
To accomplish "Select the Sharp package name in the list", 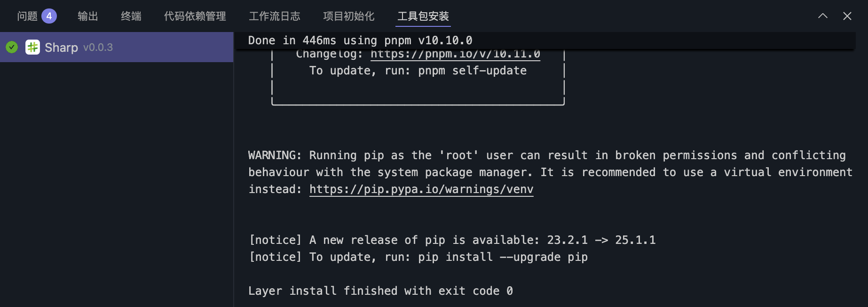I will [x=61, y=48].
